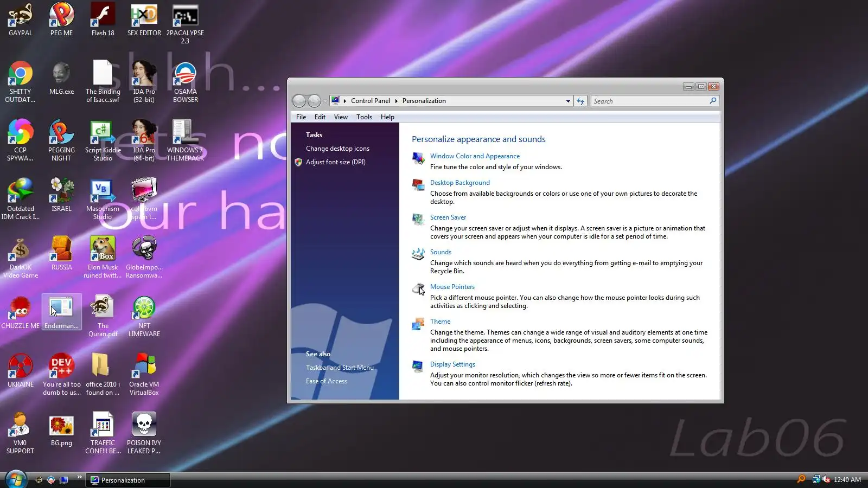The image size is (868, 488).
Task: Expand the arrow before Control Panel in the address bar
Action: [x=345, y=101]
